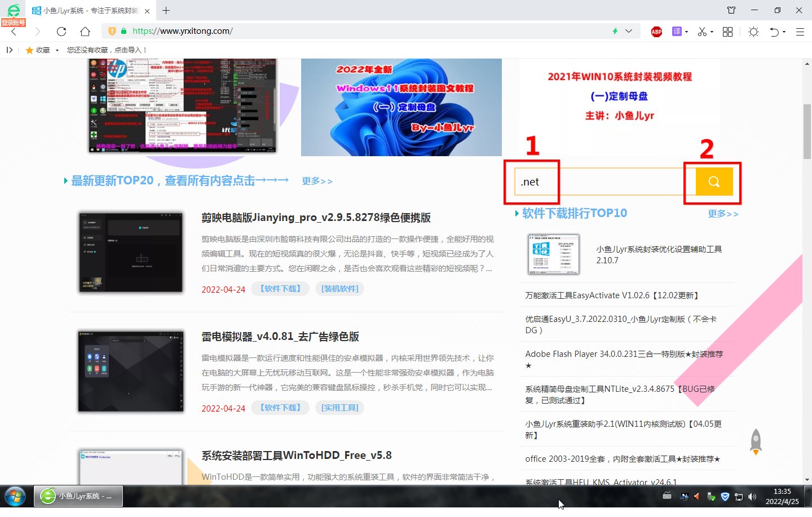Click the page vertical scrollbar thumb
This screenshot has height=517, width=812.
pos(807,131)
